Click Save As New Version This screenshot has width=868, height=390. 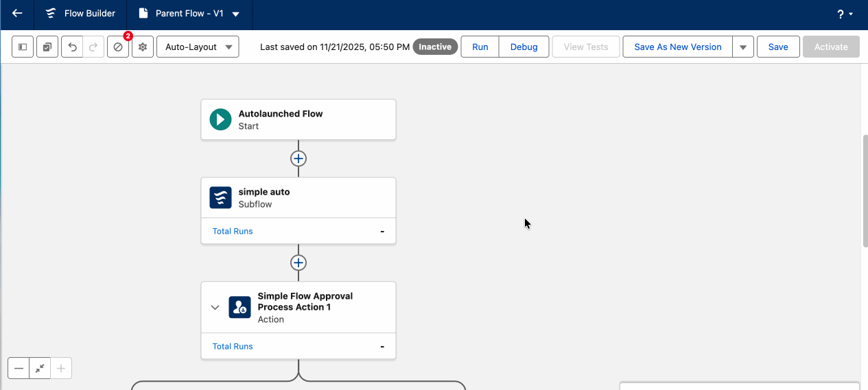(x=677, y=47)
